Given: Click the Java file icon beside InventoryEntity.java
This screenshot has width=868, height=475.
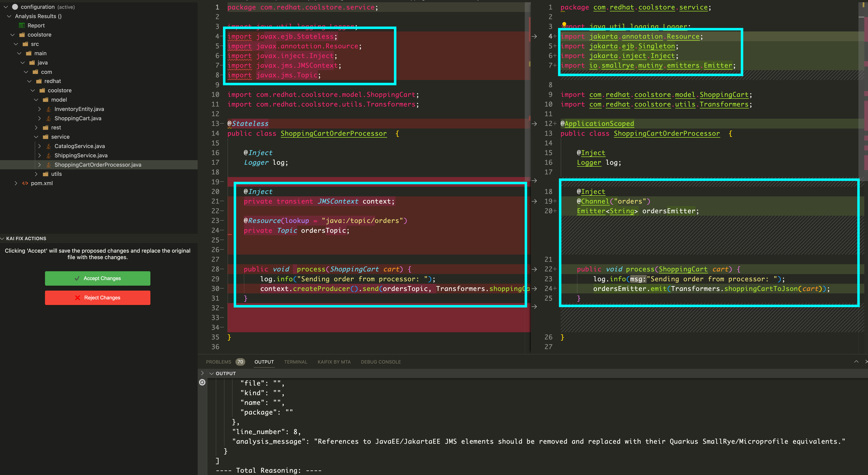Looking at the screenshot, I should tap(49, 109).
